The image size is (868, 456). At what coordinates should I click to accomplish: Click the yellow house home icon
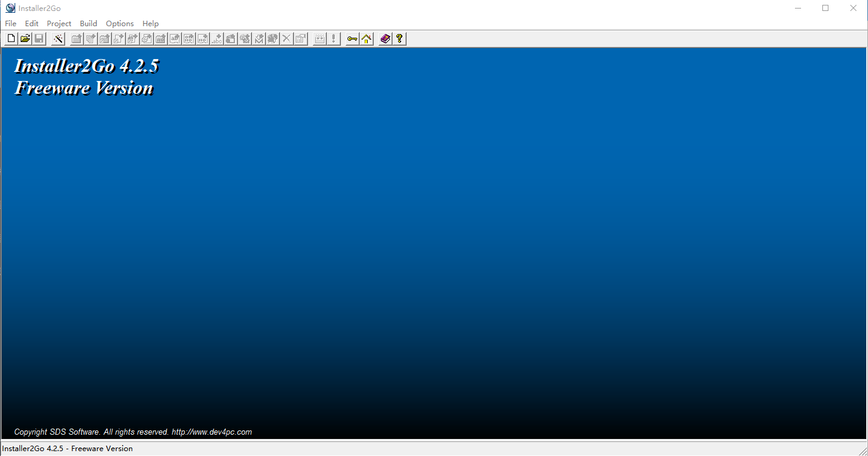click(366, 39)
